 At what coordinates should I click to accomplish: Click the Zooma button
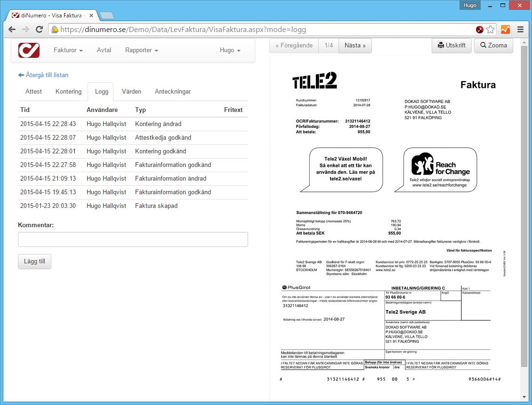tap(494, 46)
